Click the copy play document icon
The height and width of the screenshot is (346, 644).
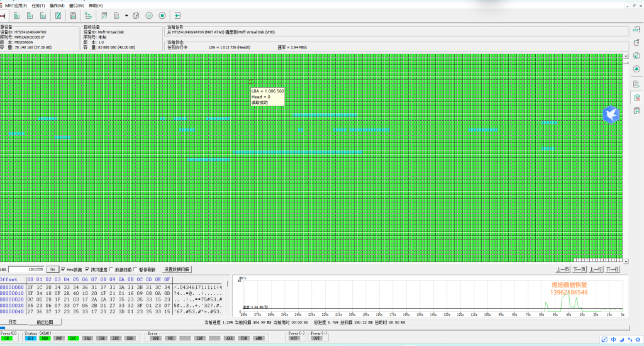[136, 16]
